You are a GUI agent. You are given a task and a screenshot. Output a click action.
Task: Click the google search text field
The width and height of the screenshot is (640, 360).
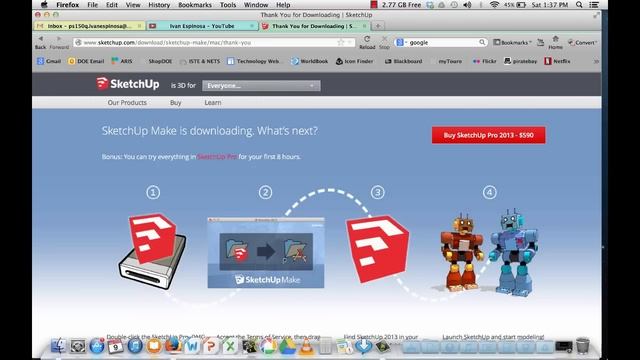point(443,42)
